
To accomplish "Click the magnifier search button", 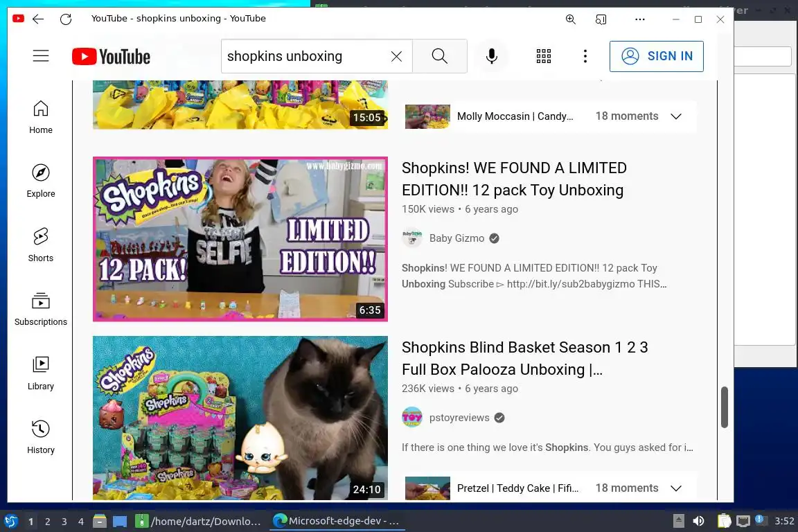I will [440, 56].
